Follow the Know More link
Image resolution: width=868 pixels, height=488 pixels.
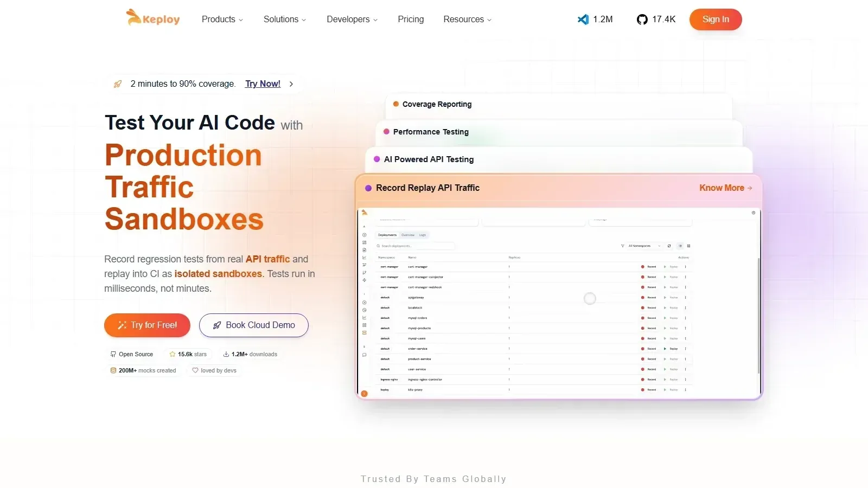(726, 188)
